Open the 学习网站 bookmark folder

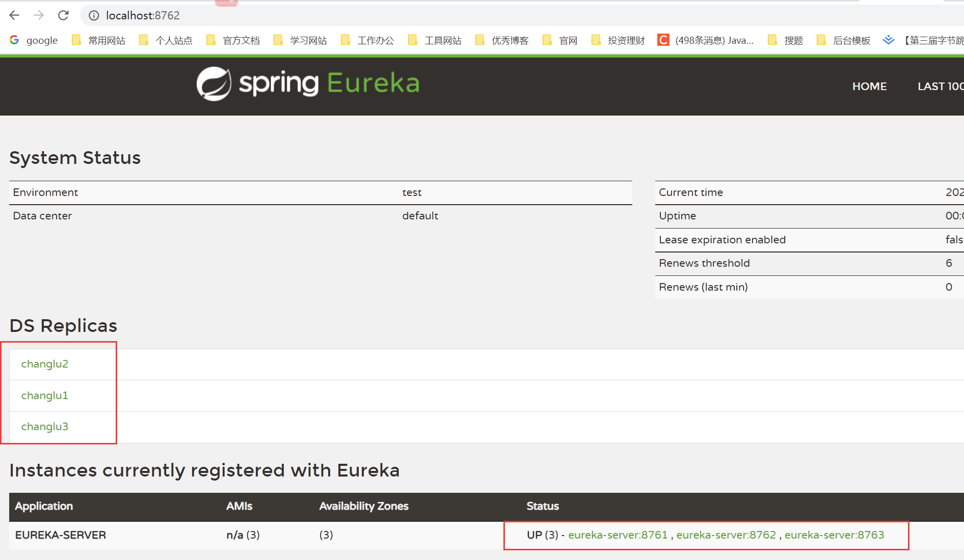(x=301, y=40)
